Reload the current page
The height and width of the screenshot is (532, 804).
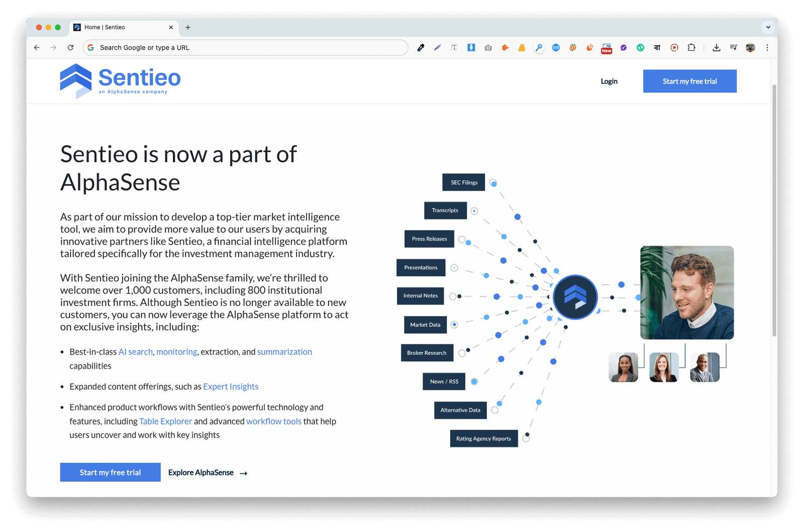coord(70,48)
